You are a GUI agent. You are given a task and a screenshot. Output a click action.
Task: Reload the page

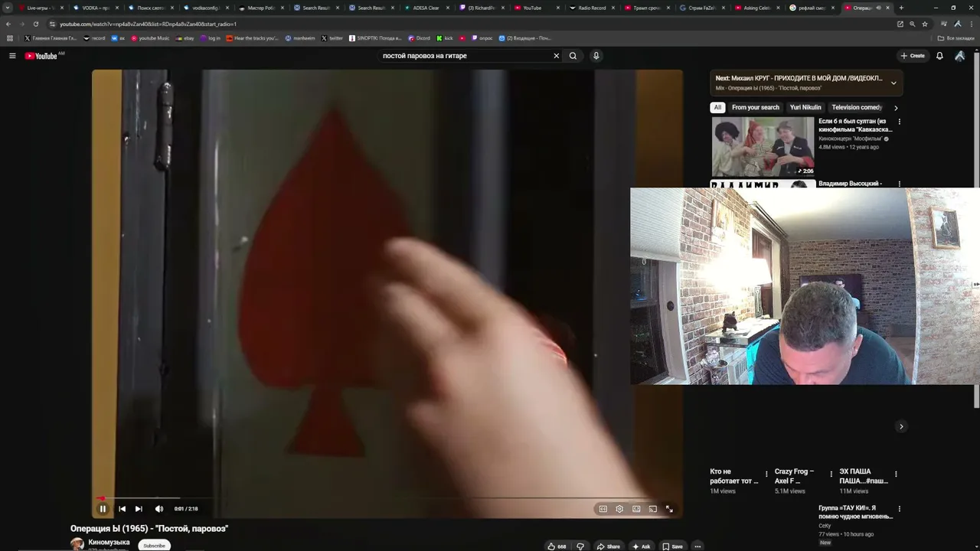pyautogui.click(x=35, y=24)
